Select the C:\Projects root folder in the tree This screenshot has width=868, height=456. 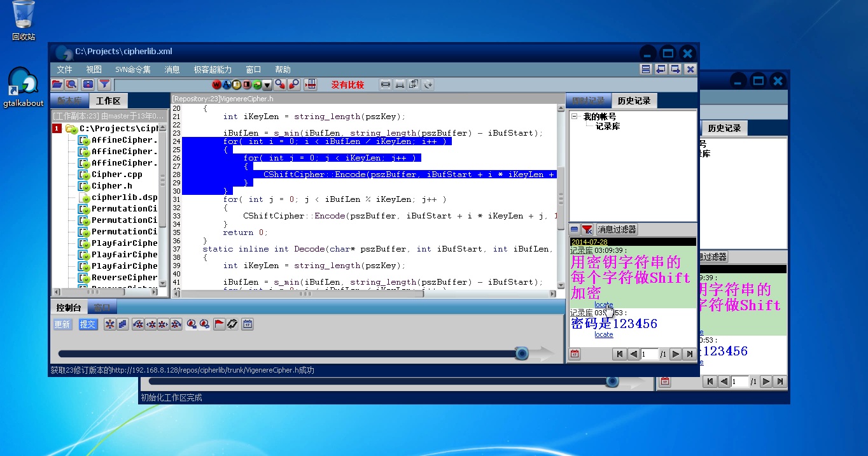(112, 129)
